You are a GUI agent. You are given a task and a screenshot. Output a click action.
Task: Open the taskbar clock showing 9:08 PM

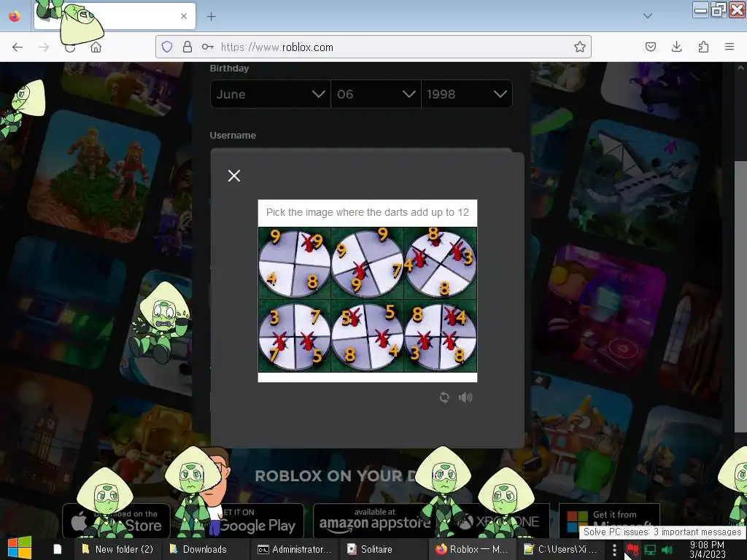[707, 549]
